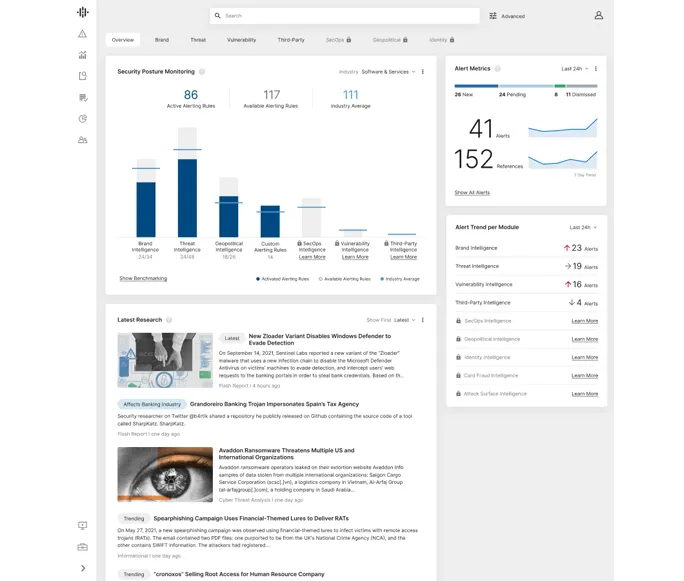Viewport: 684px width, 581px height.
Task: Expand the sidebar with the chevron arrow
Action: tap(83, 568)
